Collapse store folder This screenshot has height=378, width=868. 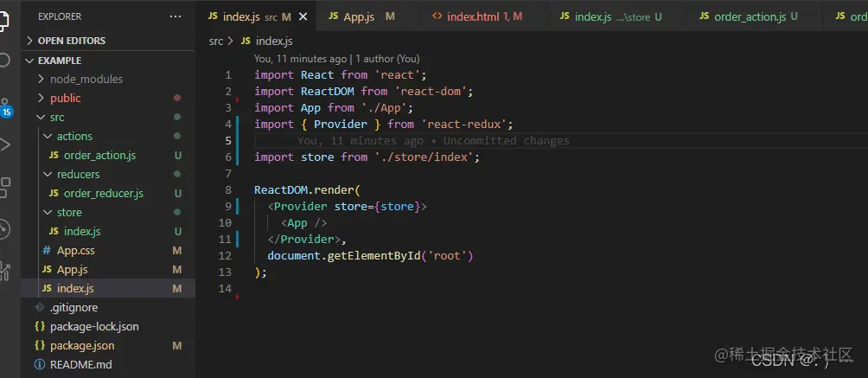click(x=69, y=212)
